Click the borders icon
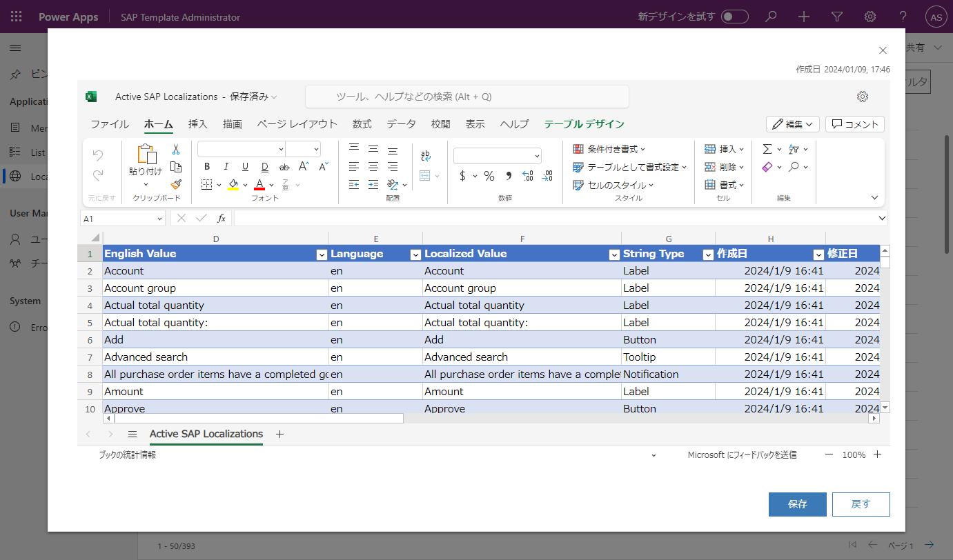The width and height of the screenshot is (953, 560). point(206,184)
